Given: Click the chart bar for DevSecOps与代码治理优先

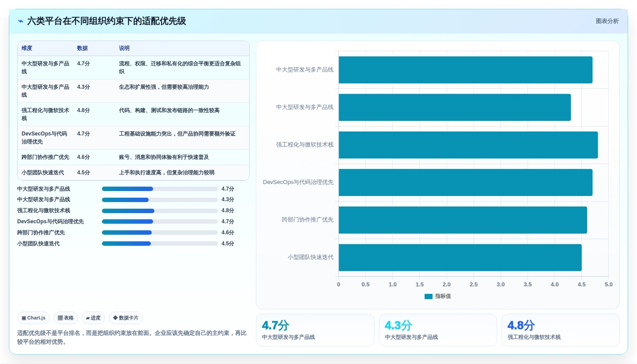Looking at the screenshot, I should point(465,182).
